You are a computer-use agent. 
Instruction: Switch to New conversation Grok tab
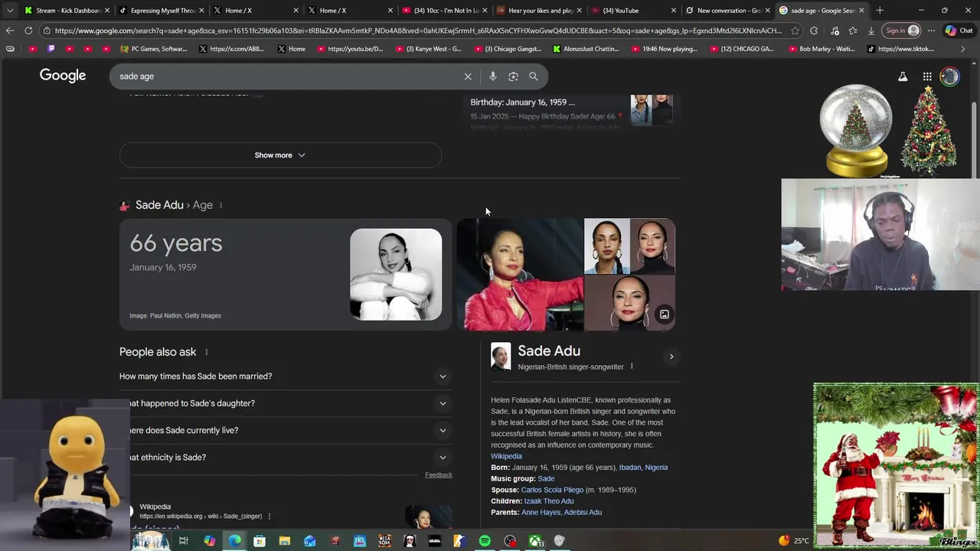728,10
